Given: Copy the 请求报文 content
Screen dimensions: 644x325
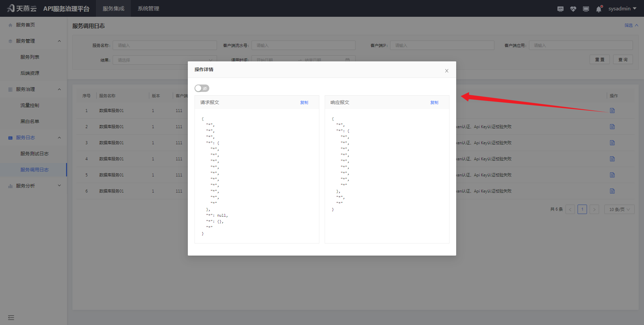Looking at the screenshot, I should coord(304,103).
